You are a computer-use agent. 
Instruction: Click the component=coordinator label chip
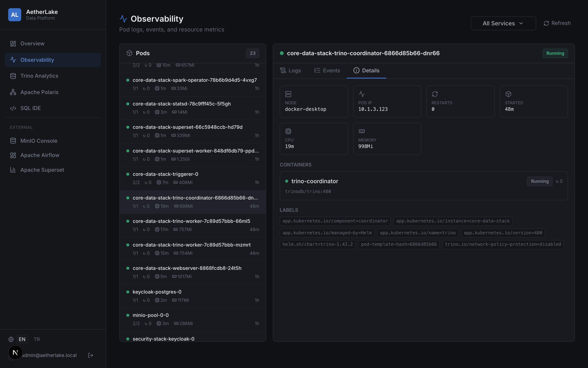[x=335, y=221]
